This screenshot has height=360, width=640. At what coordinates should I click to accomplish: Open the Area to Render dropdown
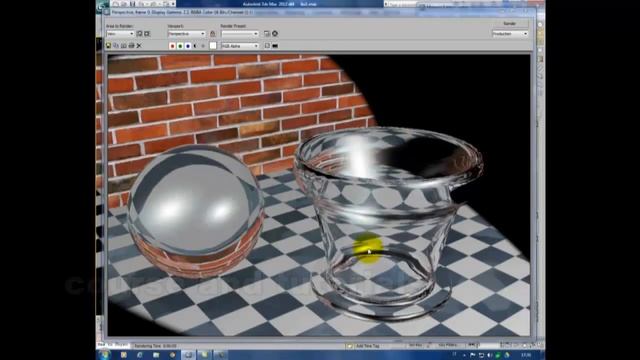[120, 34]
